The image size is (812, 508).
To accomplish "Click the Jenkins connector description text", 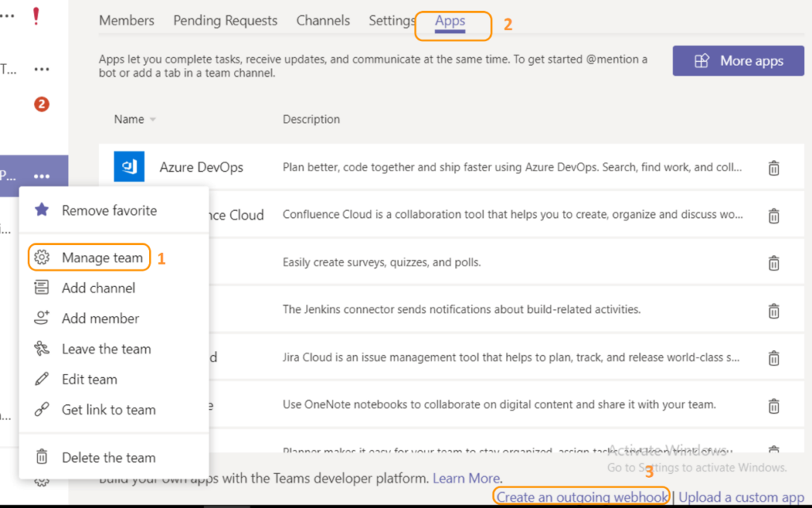I will 462,309.
